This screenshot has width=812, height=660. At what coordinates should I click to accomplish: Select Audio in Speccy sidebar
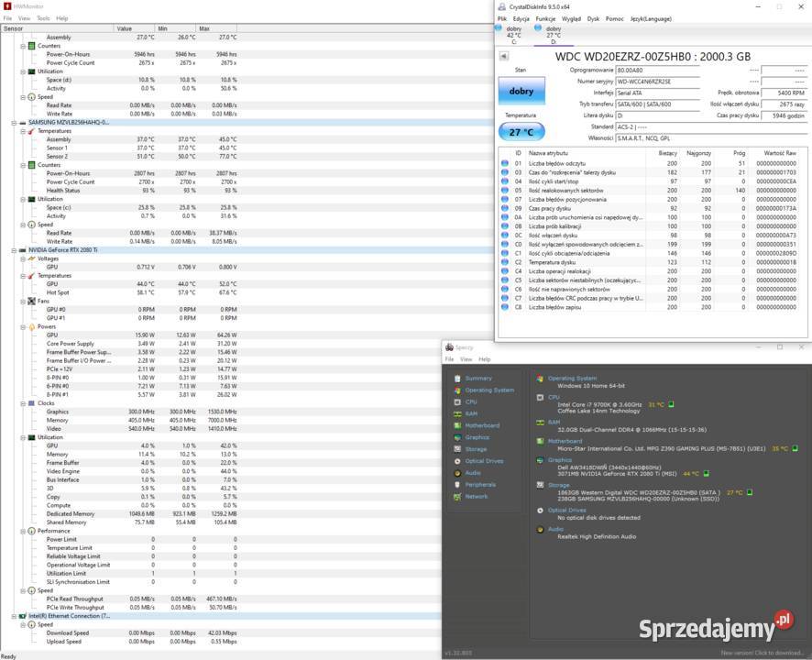pyautogui.click(x=473, y=473)
